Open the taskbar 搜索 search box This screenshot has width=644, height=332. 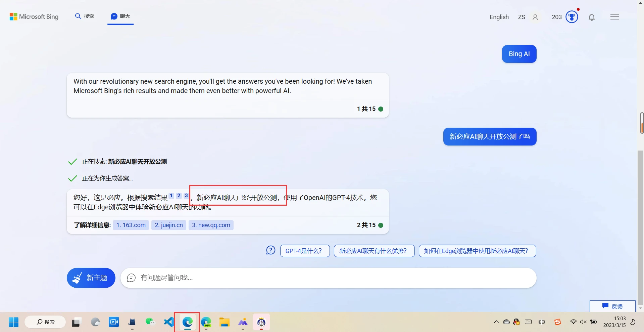45,322
